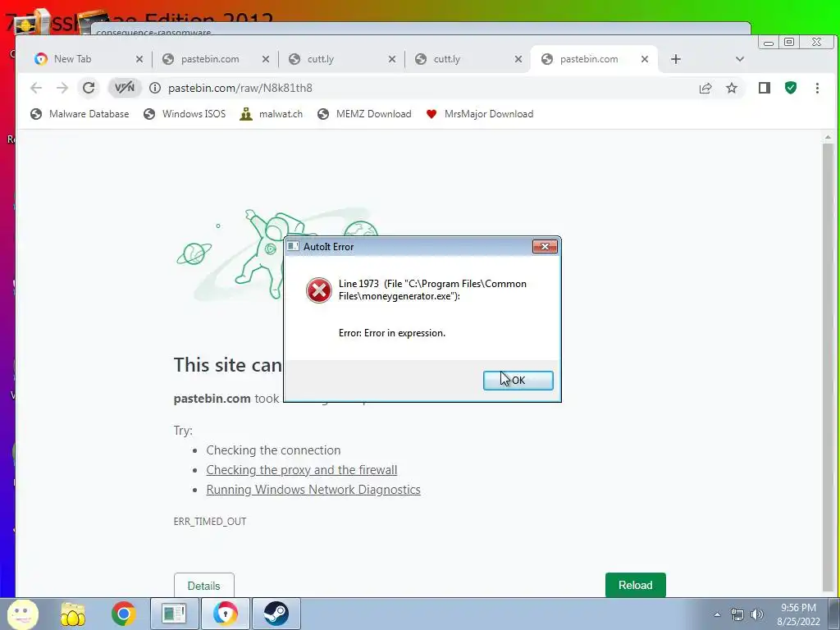Open the AutoIt script taskbar item
The height and width of the screenshot is (630, 840).
[174, 614]
